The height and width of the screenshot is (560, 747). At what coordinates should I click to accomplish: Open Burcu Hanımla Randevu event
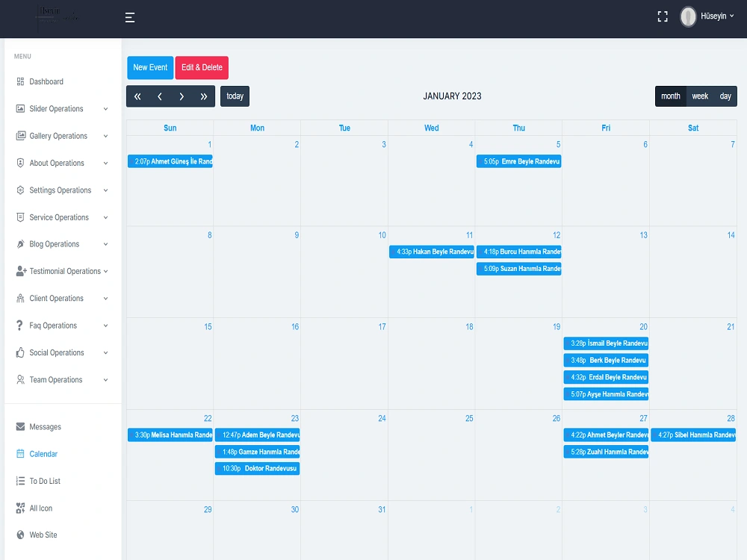519,252
